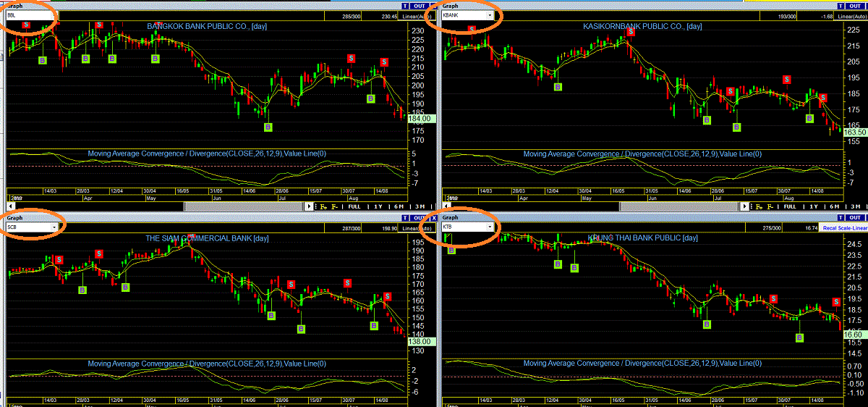Click the 163.50 current price label

[x=855, y=132]
